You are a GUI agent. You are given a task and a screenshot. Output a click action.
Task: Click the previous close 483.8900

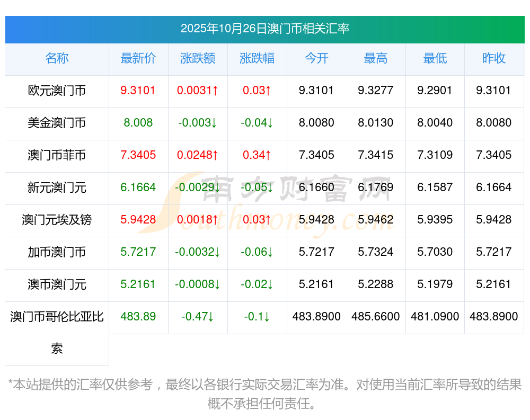click(494, 317)
